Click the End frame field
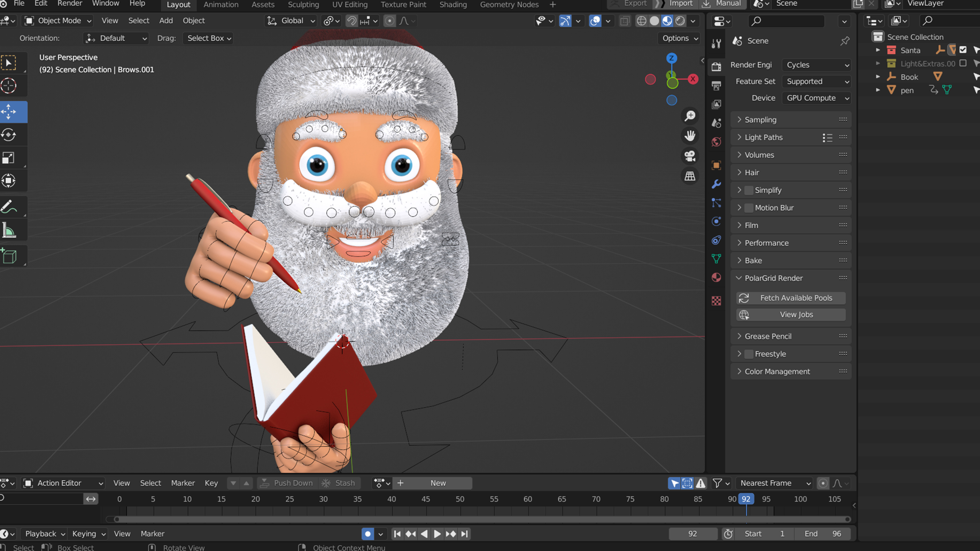 (x=823, y=534)
